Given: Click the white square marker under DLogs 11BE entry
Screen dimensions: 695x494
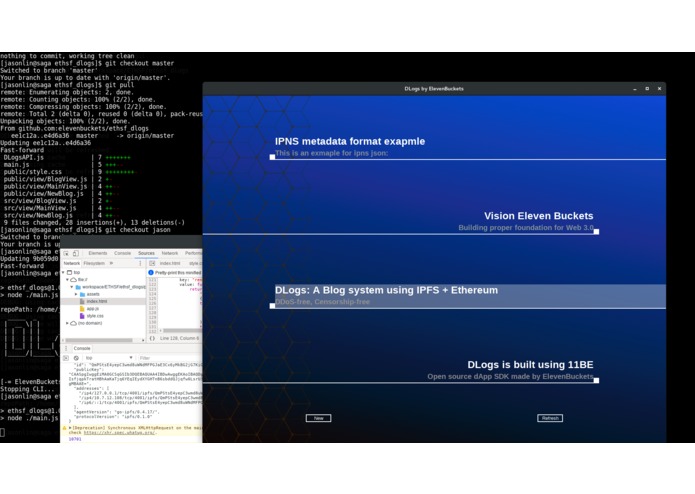Looking at the screenshot, I should 596,380.
